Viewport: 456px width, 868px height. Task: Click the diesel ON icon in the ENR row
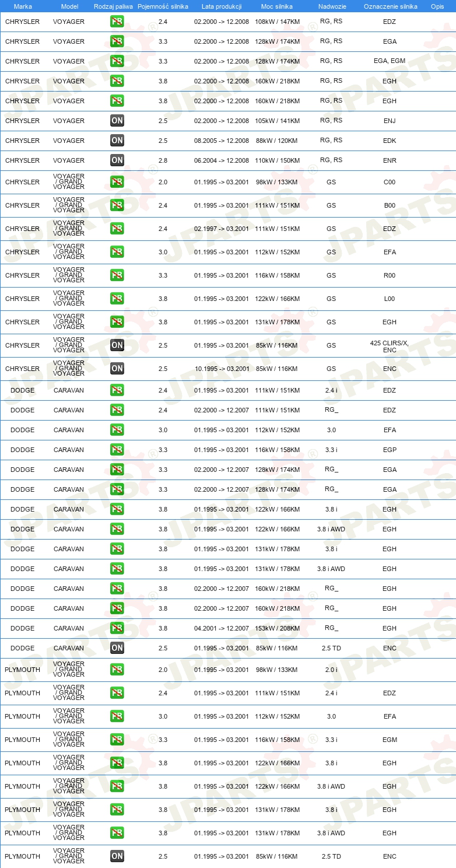(117, 160)
